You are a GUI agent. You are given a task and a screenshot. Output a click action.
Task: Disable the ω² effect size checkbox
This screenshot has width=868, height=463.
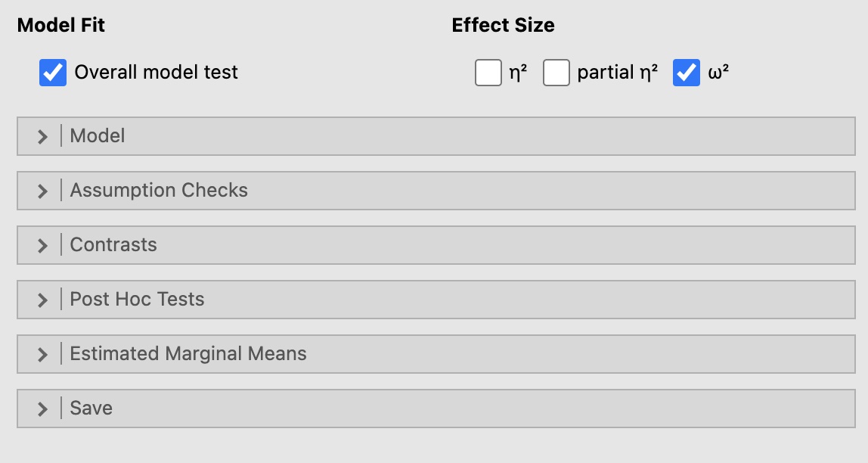687,73
